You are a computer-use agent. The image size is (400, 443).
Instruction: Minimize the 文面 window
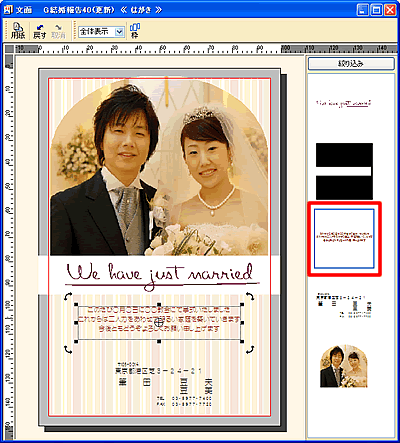tap(363, 10)
